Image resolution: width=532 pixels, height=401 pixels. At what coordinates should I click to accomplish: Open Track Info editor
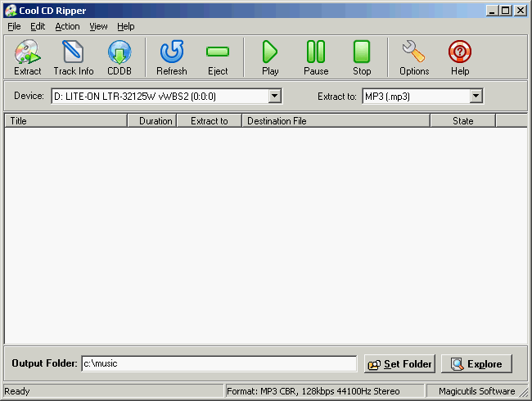(74, 57)
